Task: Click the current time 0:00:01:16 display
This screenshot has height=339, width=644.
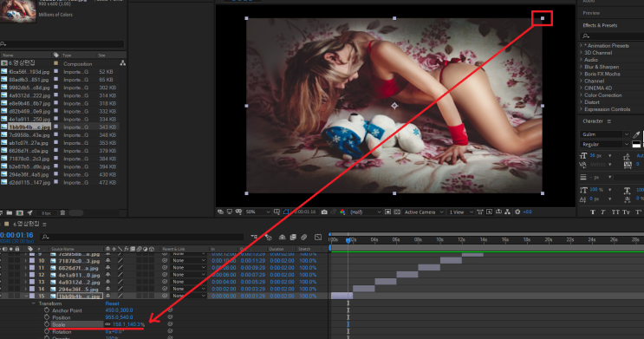Action: [16, 235]
